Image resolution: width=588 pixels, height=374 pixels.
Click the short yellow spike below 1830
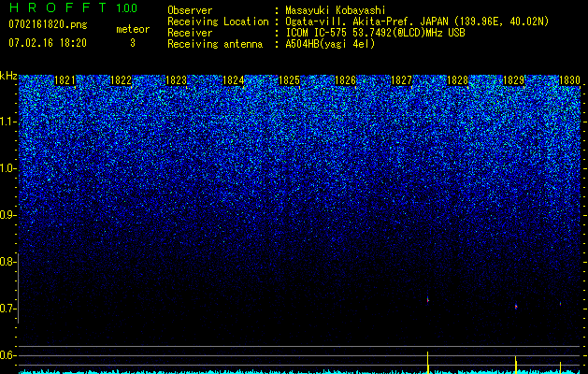(560, 367)
